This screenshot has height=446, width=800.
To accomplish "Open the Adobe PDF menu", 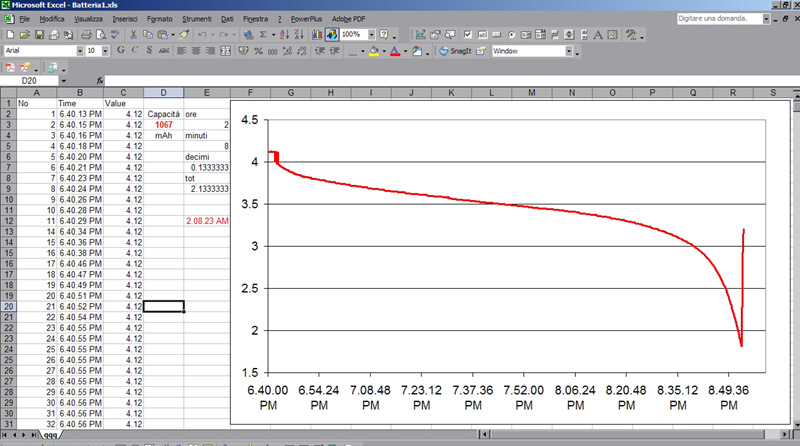I will point(348,19).
